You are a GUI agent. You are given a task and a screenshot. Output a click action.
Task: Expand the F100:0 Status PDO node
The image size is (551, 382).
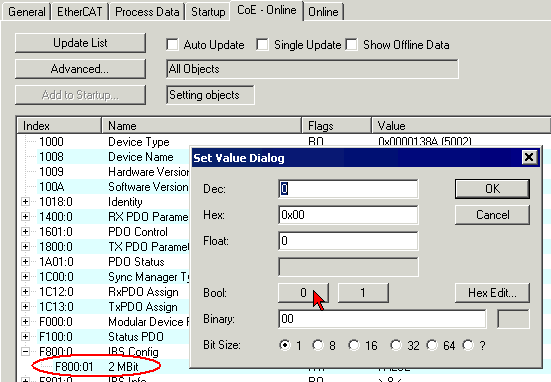[25, 337]
